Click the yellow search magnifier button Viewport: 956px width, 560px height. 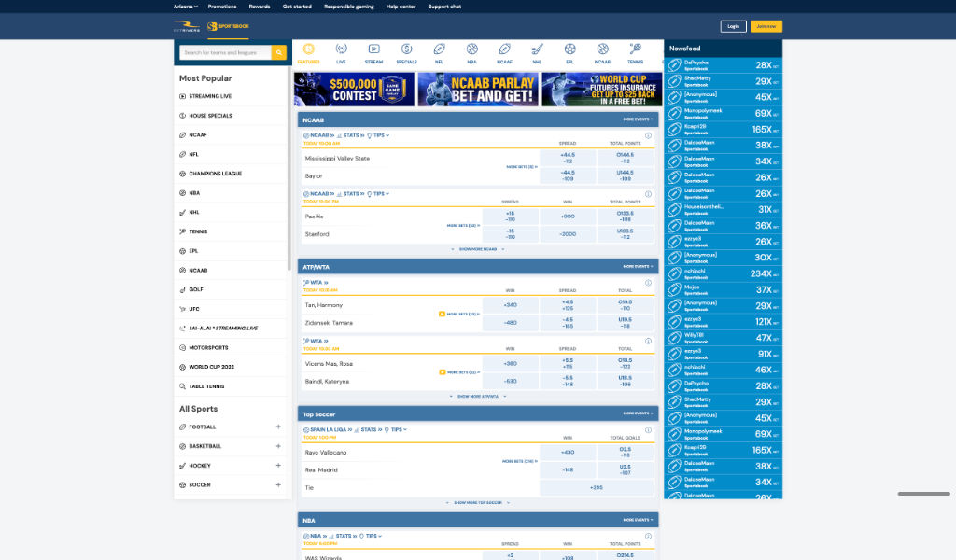click(278, 52)
